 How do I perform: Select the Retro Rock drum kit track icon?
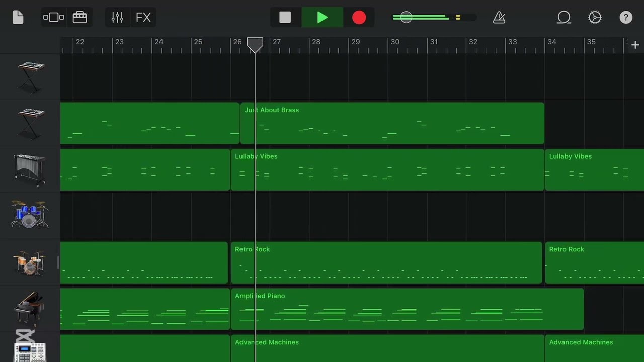(x=30, y=262)
